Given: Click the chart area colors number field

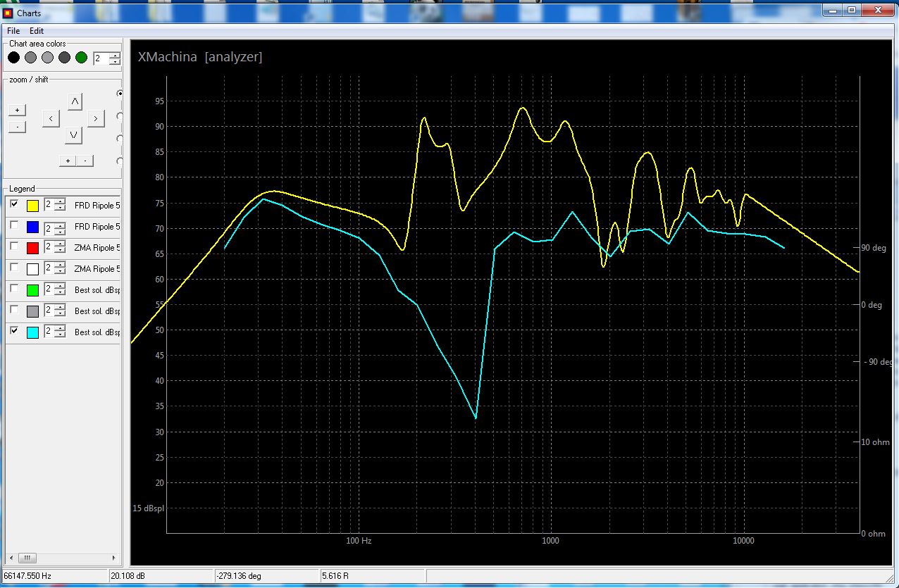Looking at the screenshot, I should (101, 58).
